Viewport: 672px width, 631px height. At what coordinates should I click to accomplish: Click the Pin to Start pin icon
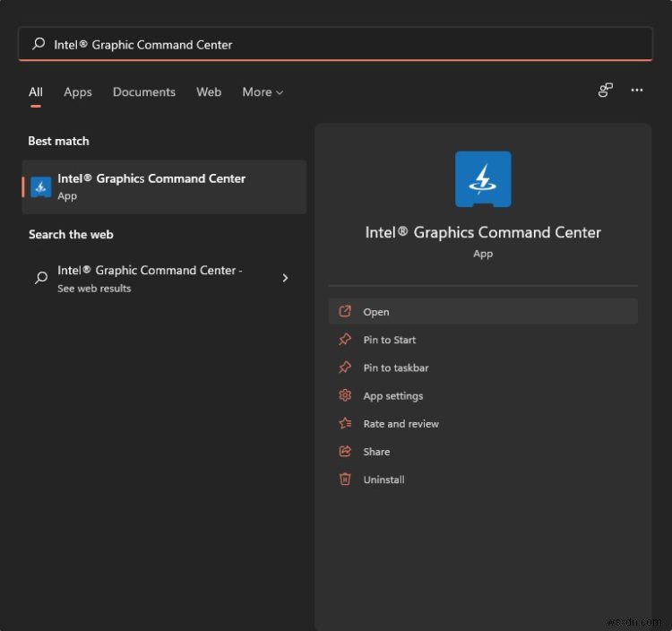(345, 340)
